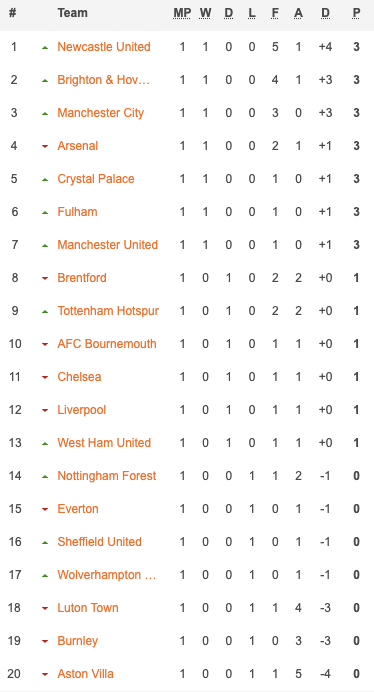
Task: Open the Chelsea team link
Action: coord(79,377)
